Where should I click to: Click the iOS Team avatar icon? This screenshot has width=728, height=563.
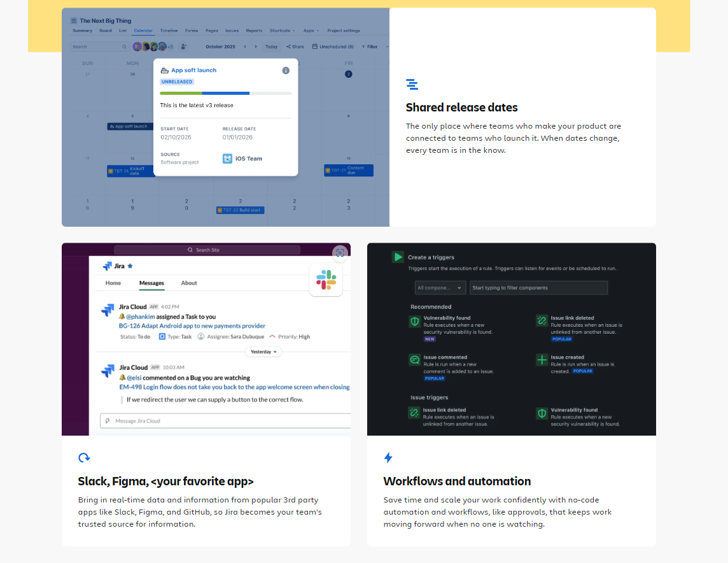227,159
